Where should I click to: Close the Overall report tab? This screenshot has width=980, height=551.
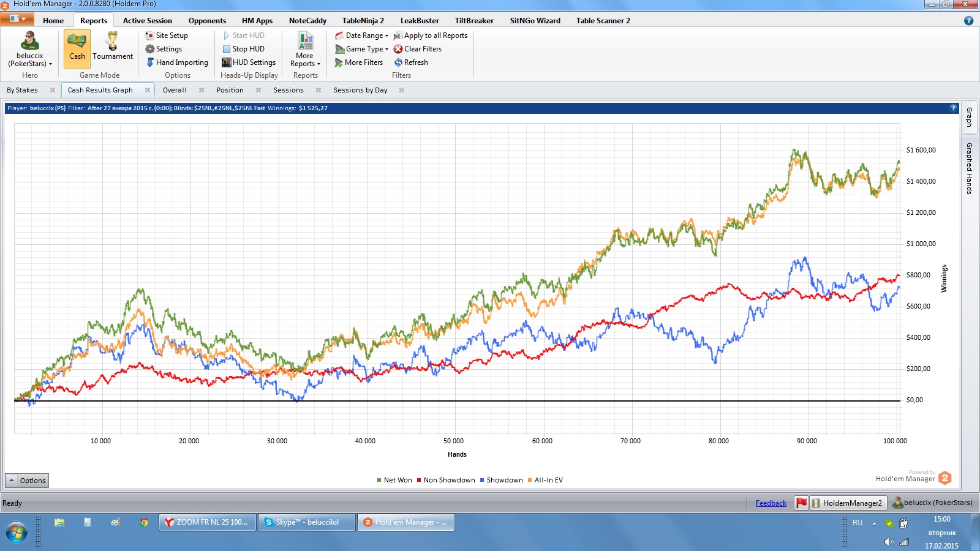click(x=202, y=90)
